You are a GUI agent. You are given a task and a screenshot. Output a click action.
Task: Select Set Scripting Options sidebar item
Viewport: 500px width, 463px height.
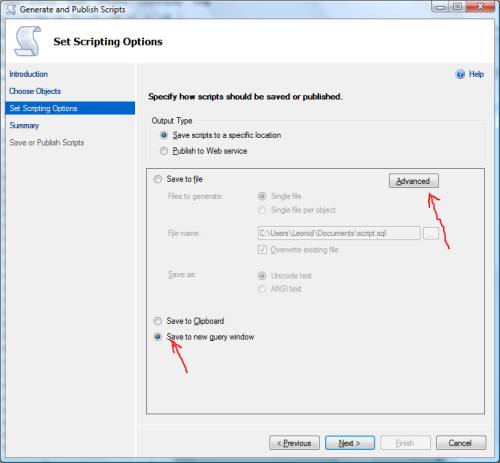[70, 108]
